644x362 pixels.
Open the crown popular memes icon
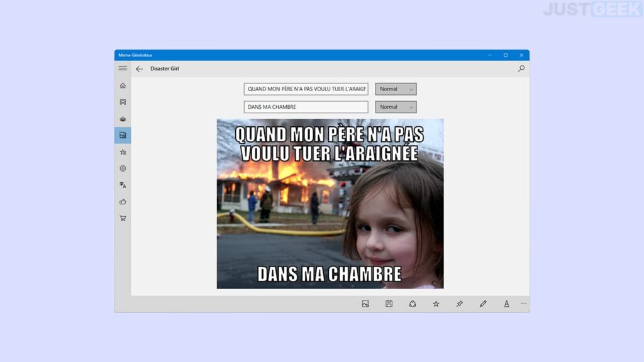[x=123, y=119]
